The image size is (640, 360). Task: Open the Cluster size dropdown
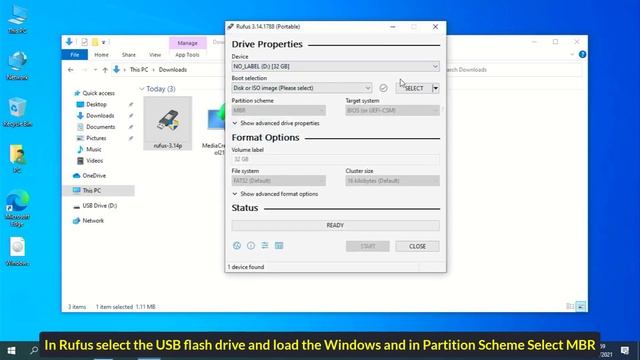(393, 180)
